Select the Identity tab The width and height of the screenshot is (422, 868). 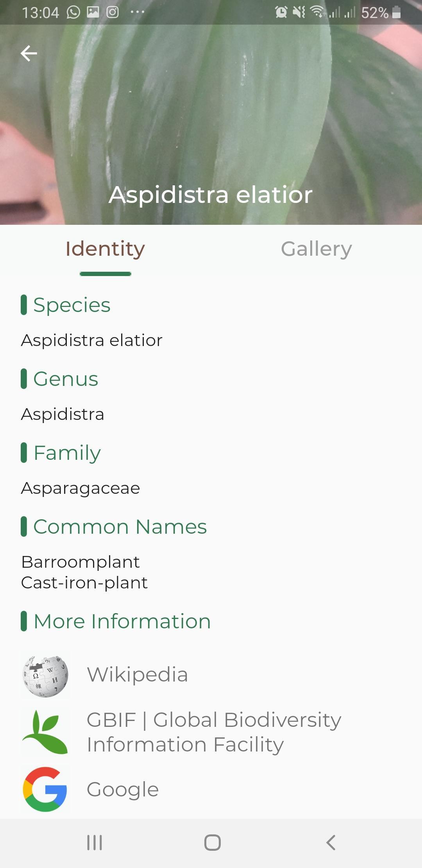(x=105, y=249)
